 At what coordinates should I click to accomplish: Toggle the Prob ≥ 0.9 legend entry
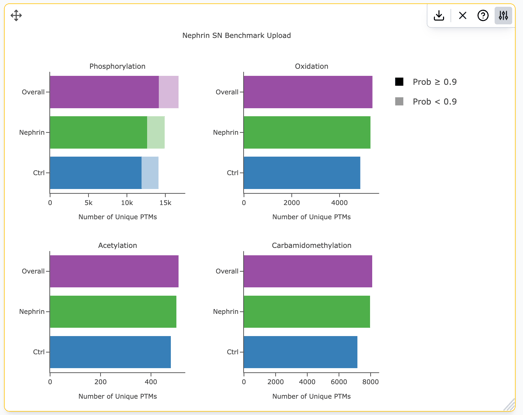(426, 82)
